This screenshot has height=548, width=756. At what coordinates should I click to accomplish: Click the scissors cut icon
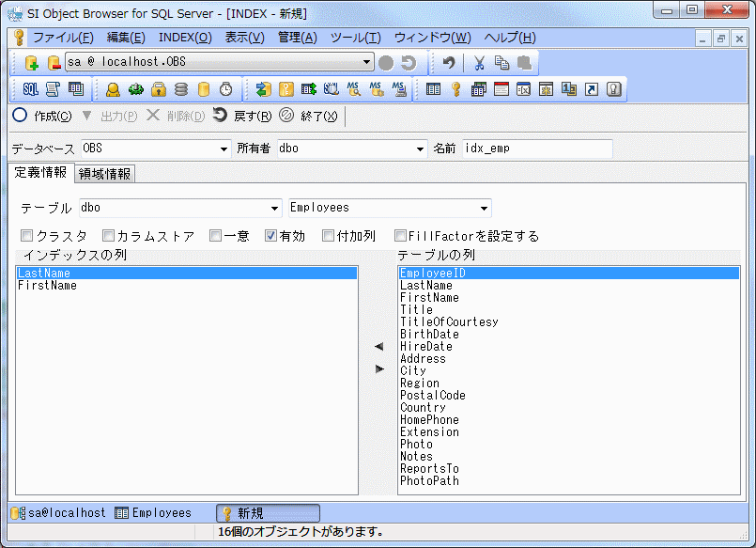coord(479,63)
